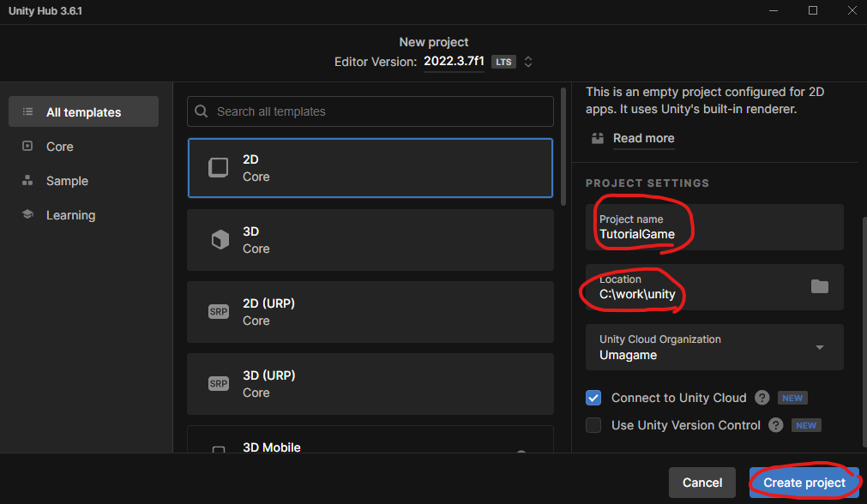
Task: Open help for Connect to Unity Cloud
Action: coord(762,398)
